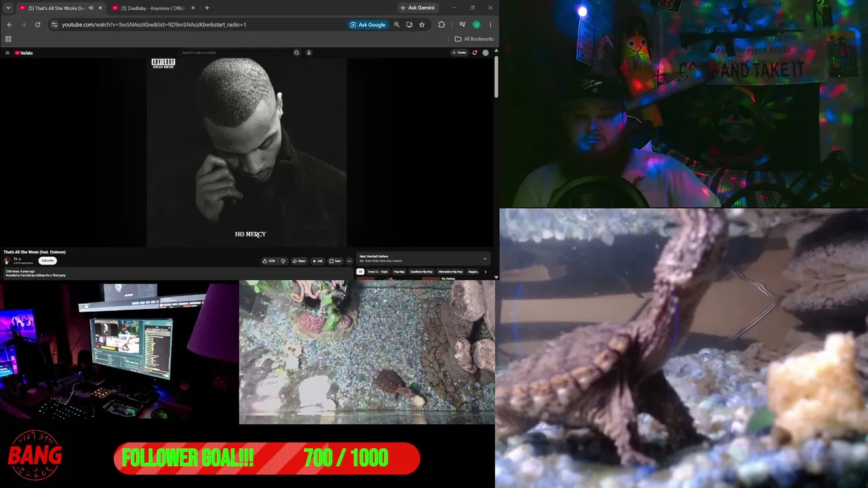The width and height of the screenshot is (868, 488).
Task: Expand the Next: Marshall Mathers mix panel
Action: [x=485, y=258]
